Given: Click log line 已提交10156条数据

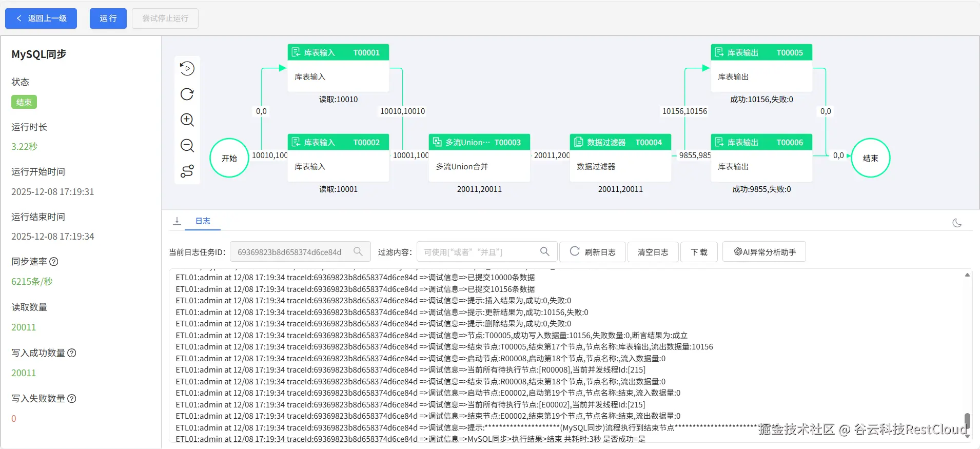Looking at the screenshot, I should tap(355, 289).
